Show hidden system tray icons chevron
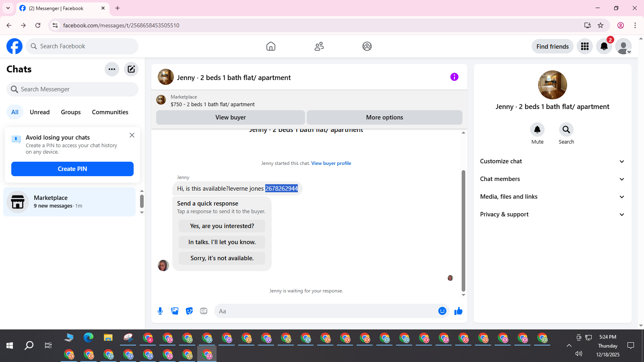This screenshot has width=644, height=362. tap(569, 346)
